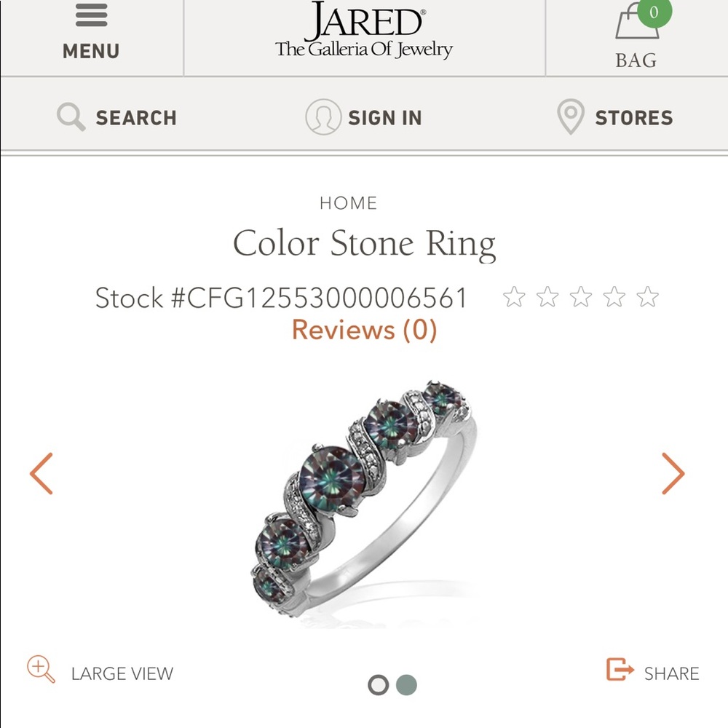This screenshot has width=728, height=728.
Task: Open Reviews (0) link
Action: 364,330
